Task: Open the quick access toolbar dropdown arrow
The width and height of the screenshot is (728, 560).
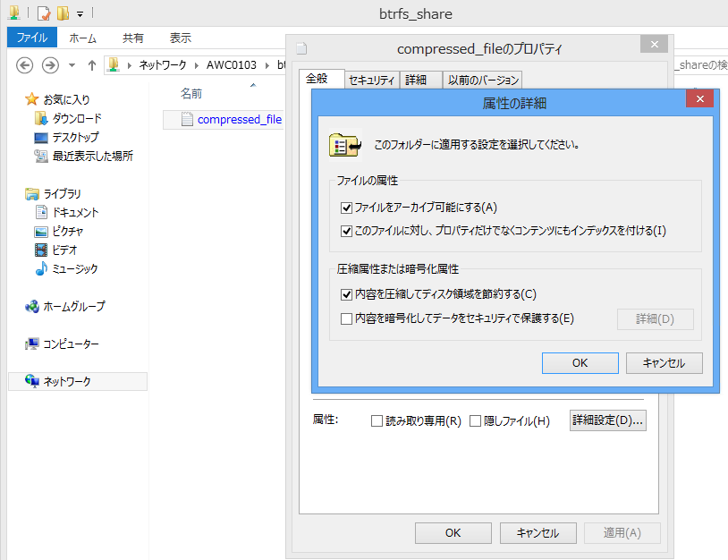Action: pos(80,14)
